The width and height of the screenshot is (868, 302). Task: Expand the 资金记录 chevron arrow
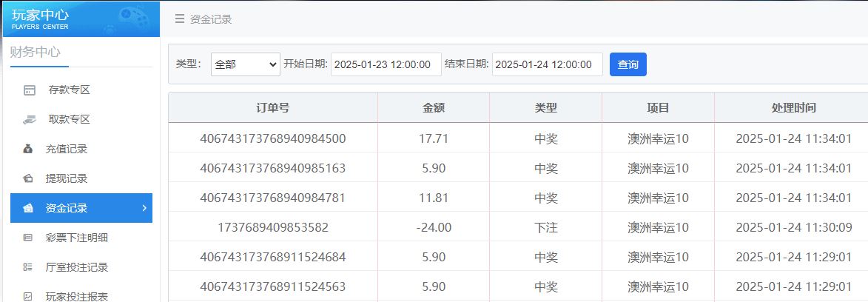coord(144,208)
